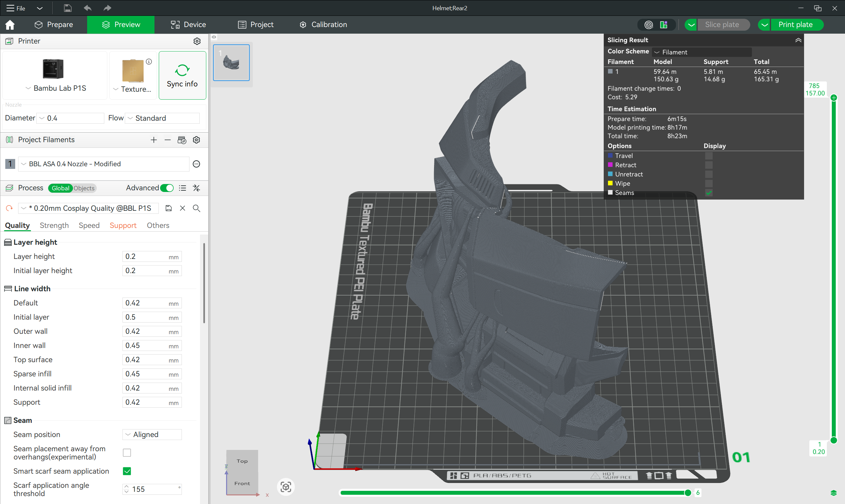Click the Print plate button

coord(795,24)
